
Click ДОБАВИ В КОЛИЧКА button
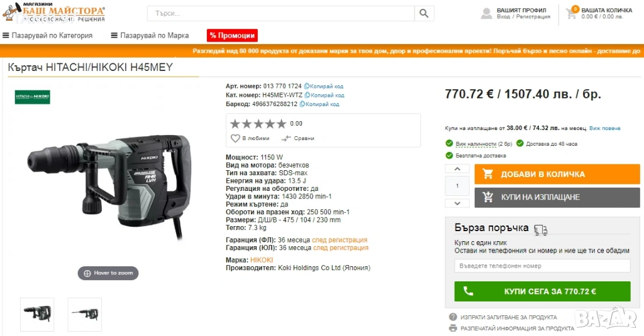pyautogui.click(x=557, y=174)
